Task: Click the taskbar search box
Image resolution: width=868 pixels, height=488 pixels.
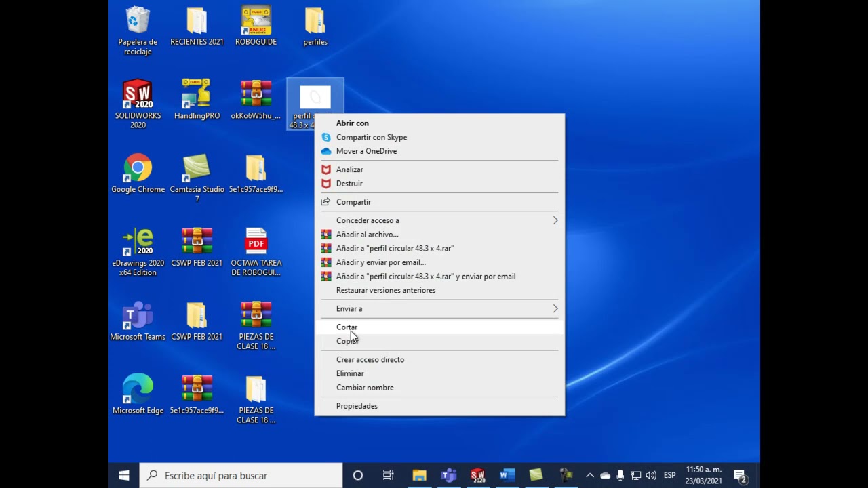Action: point(241,475)
